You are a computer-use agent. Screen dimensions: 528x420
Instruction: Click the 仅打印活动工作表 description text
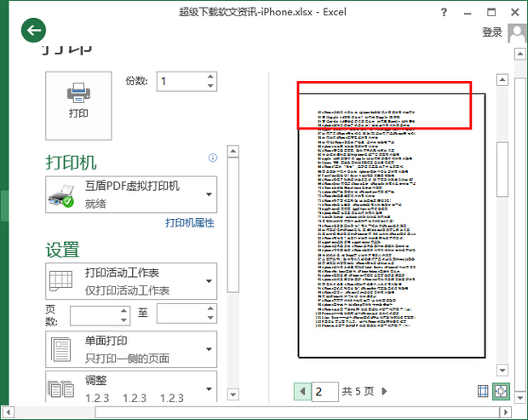[127, 291]
